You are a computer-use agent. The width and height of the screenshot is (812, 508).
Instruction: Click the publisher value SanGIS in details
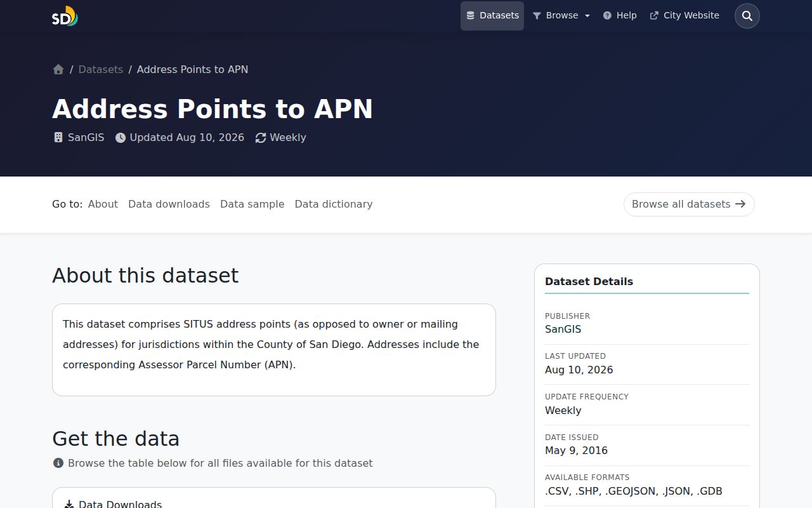point(563,329)
